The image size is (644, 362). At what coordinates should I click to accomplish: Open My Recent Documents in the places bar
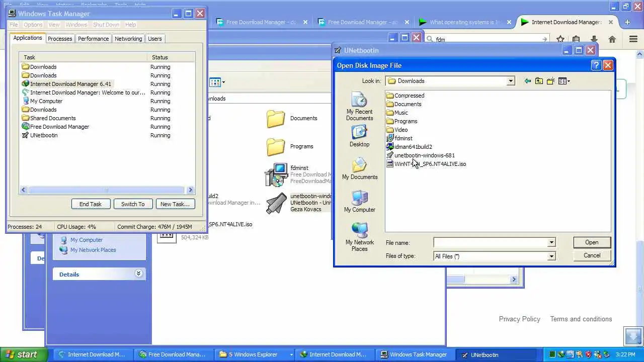tap(359, 107)
